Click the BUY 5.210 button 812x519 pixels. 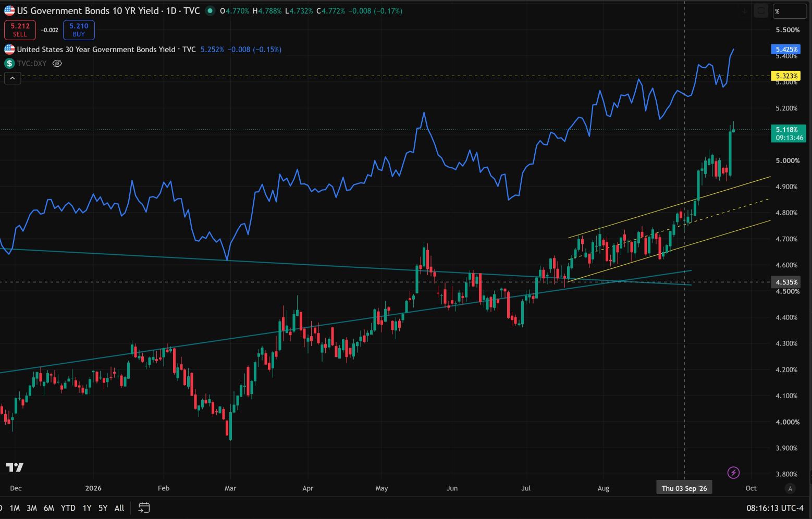[79, 30]
